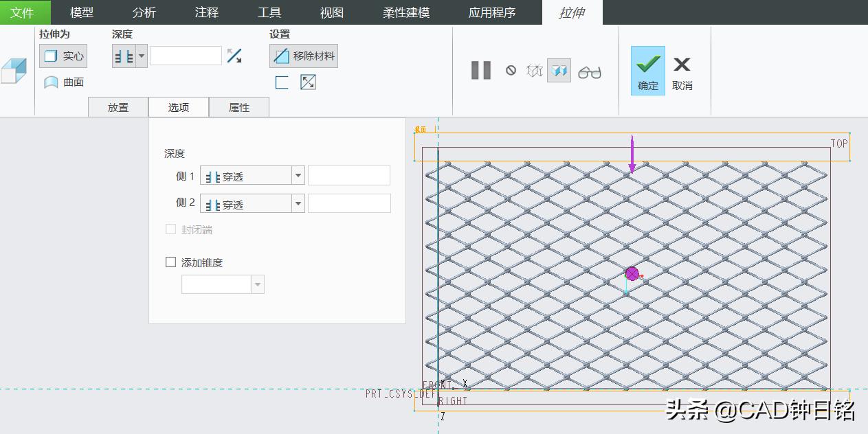The image size is (868, 434).
Task: Select the wireframe preview icon
Action: coord(534,69)
